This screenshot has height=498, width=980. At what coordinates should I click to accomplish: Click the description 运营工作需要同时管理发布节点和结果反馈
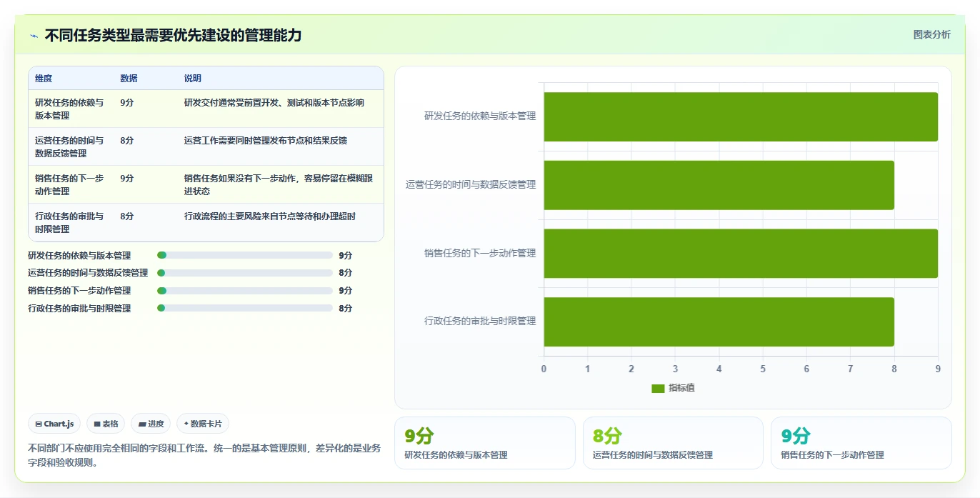pyautogui.click(x=266, y=141)
